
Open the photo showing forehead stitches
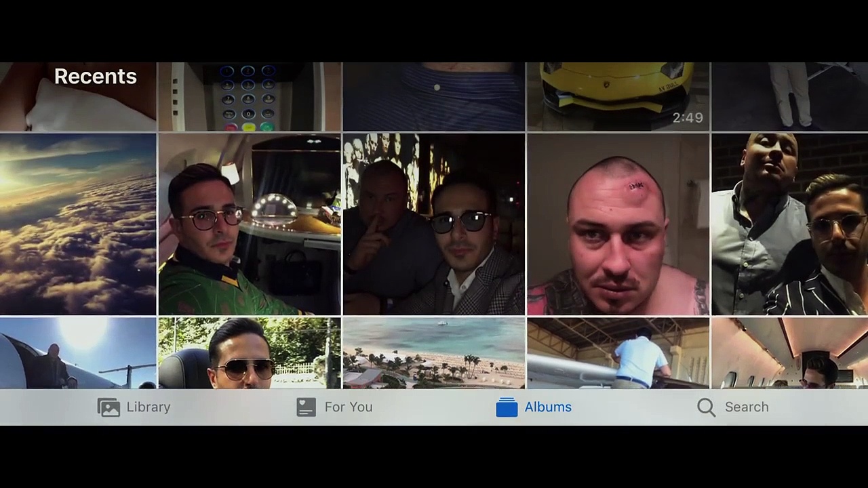618,224
